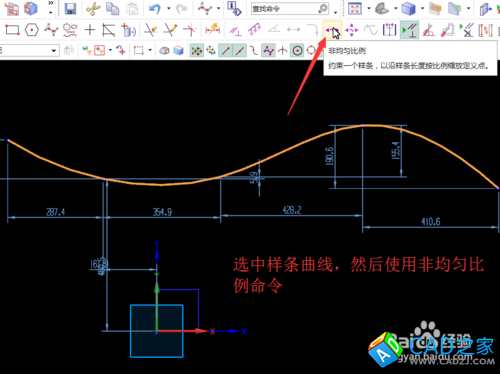Viewport: 500px width, 374px height.
Task: Open dropdown next to orient view icon
Action: [x=395, y=9]
